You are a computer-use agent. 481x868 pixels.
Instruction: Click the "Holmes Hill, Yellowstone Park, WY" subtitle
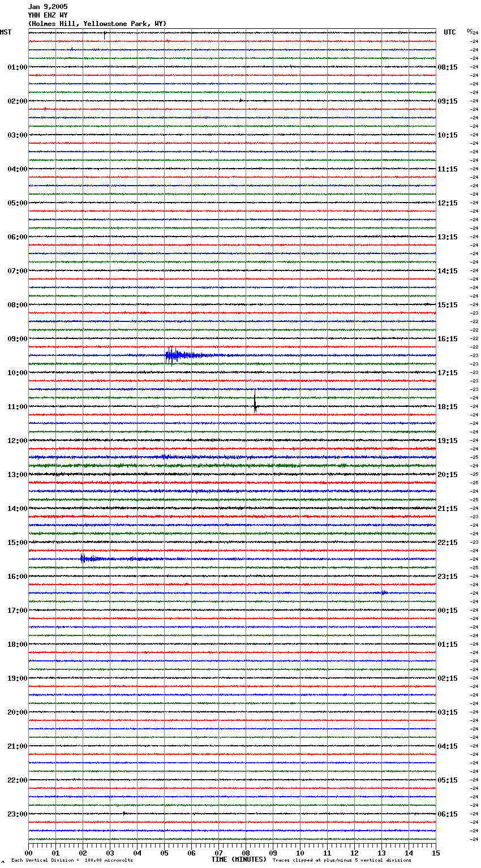(97, 24)
